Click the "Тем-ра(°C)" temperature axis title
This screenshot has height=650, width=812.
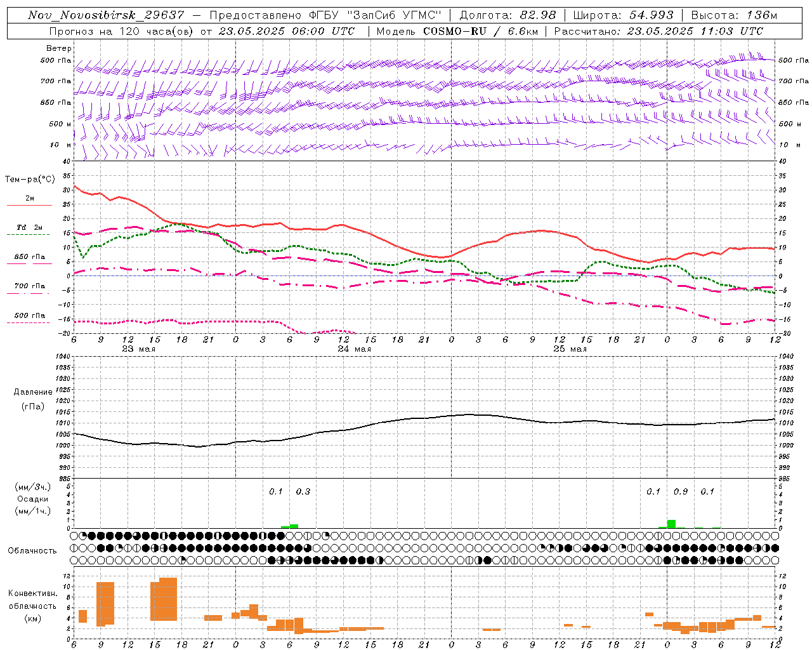[x=30, y=180]
